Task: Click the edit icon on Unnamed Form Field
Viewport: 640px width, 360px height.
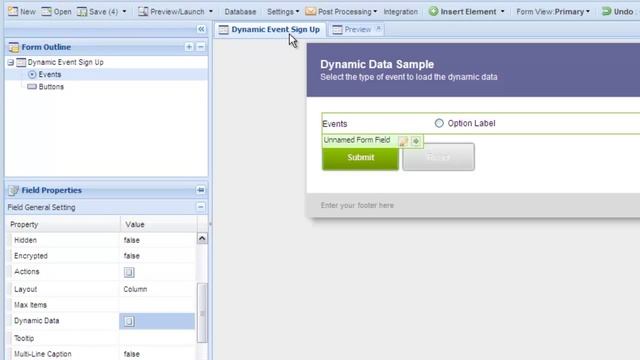Action: [403, 141]
